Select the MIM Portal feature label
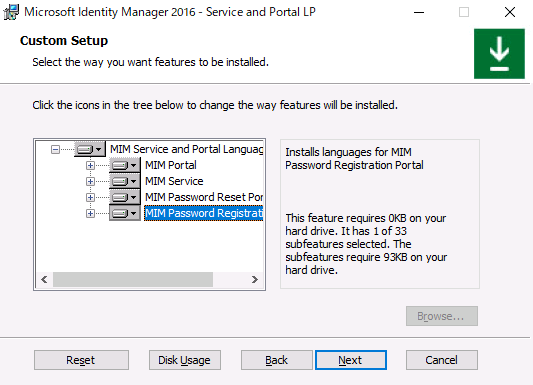 tap(171, 165)
